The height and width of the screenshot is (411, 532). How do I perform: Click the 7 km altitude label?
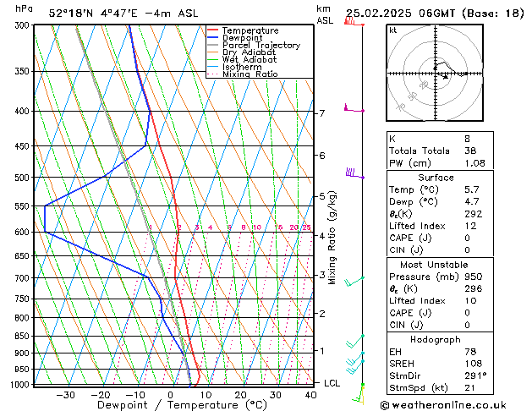[322, 113]
